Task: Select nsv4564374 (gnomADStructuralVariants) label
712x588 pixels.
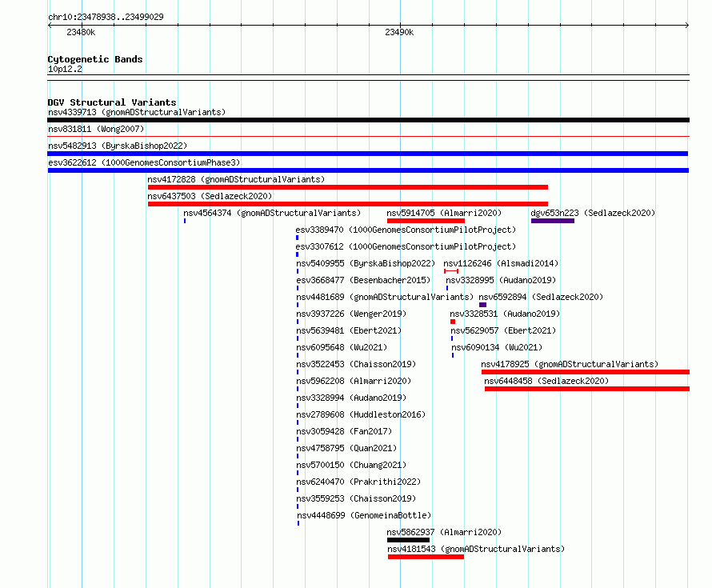Action: pyautogui.click(x=272, y=213)
